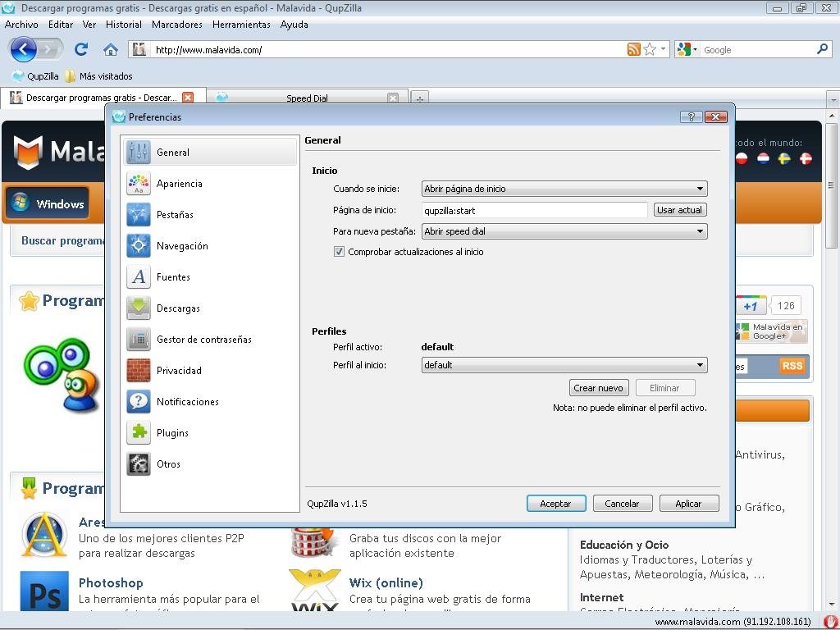
Task: Open the dropdown arrow beside the bookmark star
Action: pos(663,49)
